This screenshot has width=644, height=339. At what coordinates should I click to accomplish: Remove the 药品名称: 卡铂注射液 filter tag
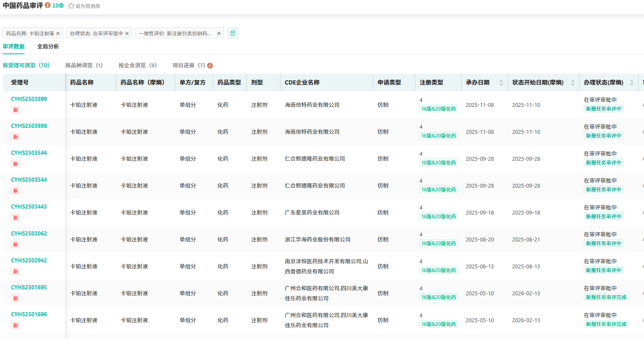[58, 34]
